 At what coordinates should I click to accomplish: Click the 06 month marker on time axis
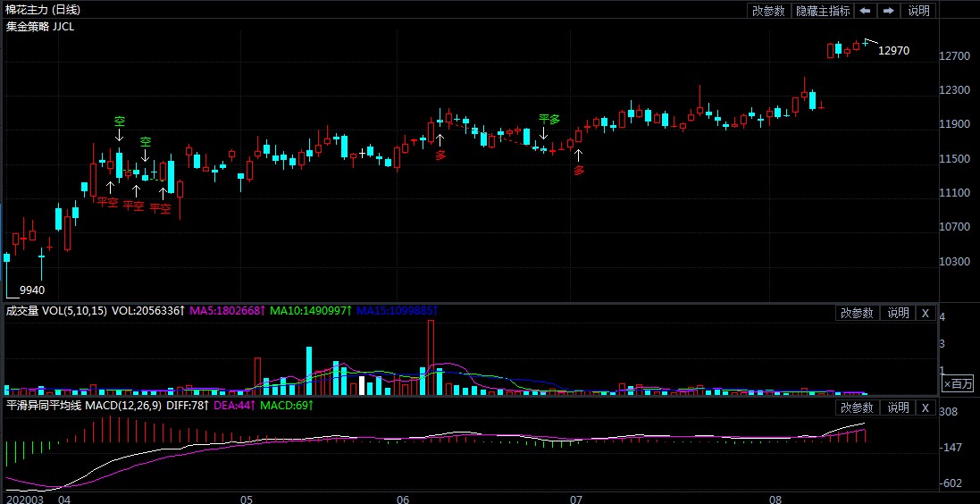click(402, 499)
